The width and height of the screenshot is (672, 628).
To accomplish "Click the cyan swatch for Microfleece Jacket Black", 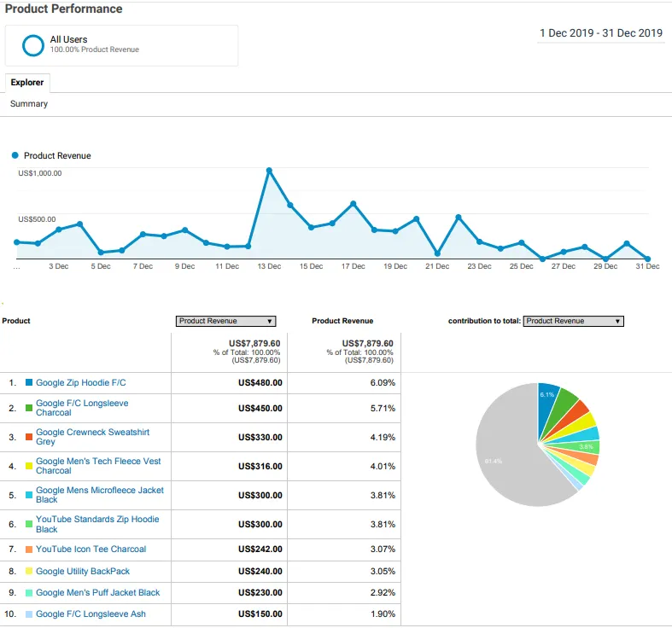I will 29,495.
